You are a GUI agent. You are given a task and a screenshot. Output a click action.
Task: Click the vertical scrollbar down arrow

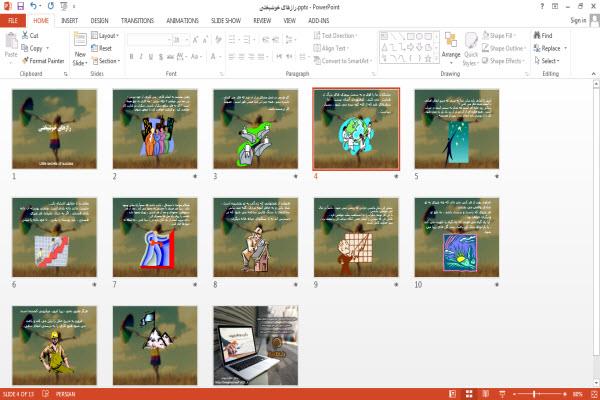click(x=596, y=383)
